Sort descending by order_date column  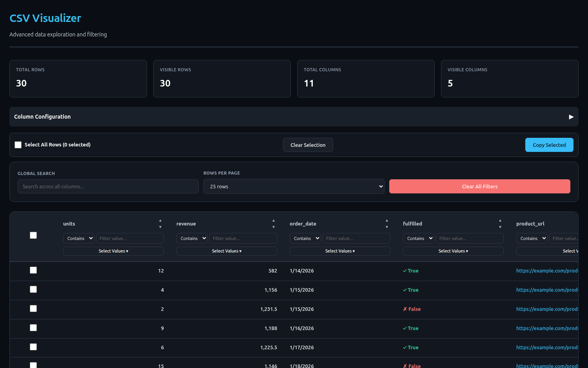(x=387, y=227)
